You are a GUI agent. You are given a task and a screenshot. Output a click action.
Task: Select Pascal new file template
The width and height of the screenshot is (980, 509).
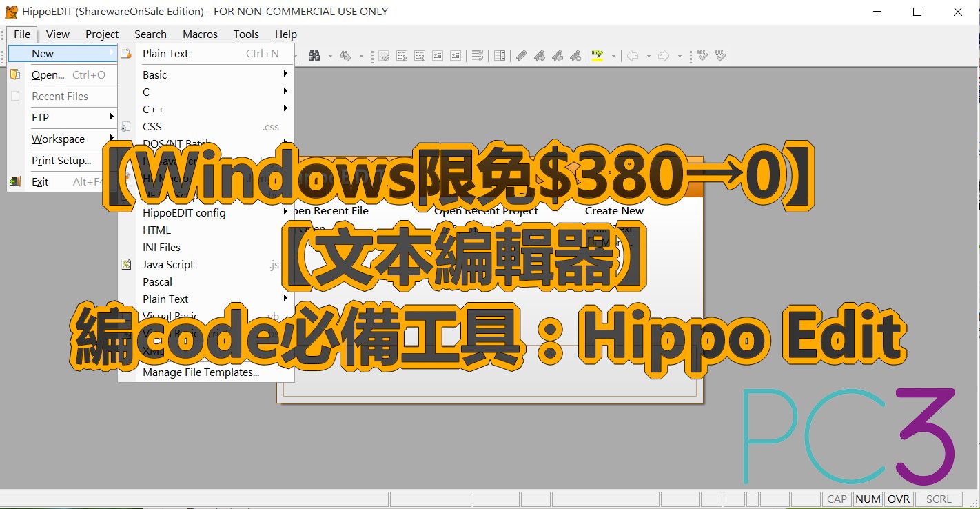206,281
